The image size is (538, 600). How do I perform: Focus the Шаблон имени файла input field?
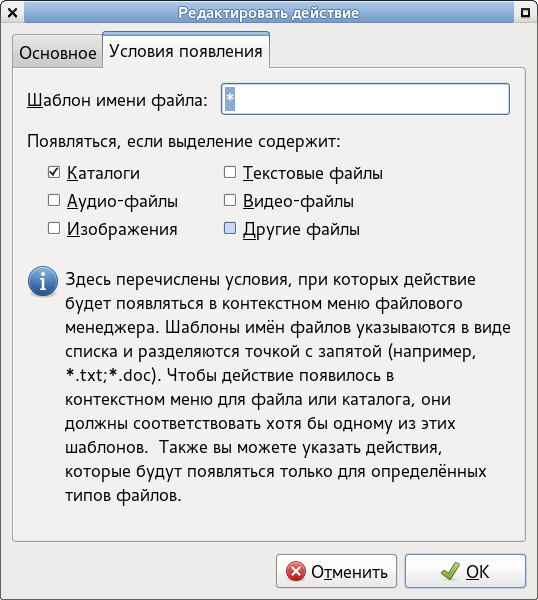pyautogui.click(x=365, y=99)
